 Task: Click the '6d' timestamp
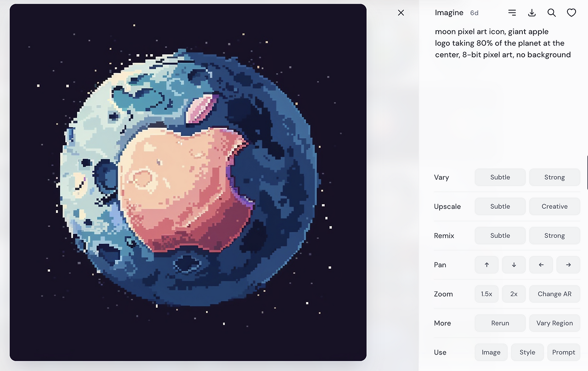coord(474,13)
